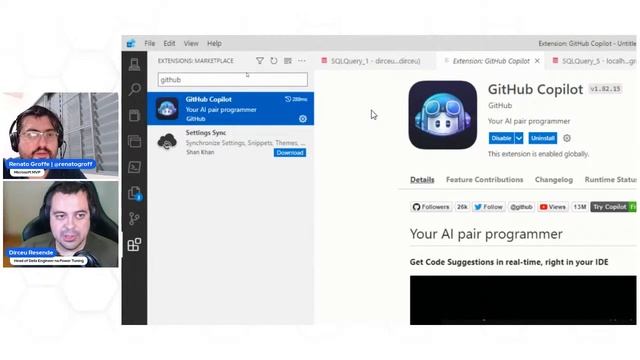This screenshot has height=360, width=640.
Task: Click the extensions search box containing github
Action: 233,80
